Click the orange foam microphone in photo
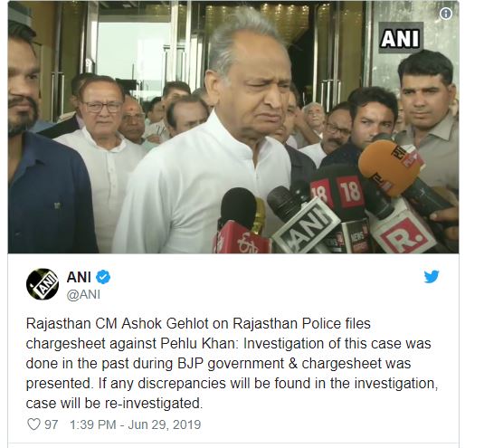 [390, 167]
